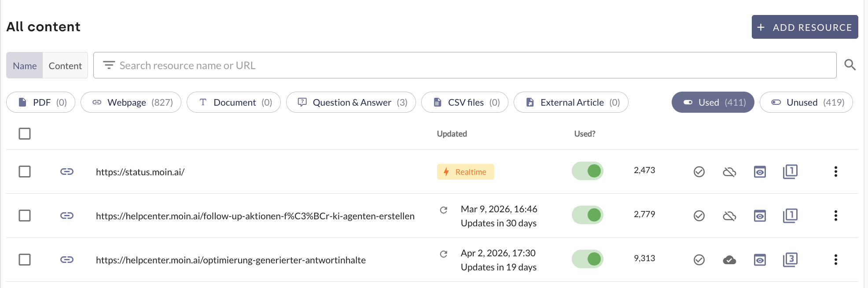868x288 pixels.
Task: Click the cloud-done icon for optimierung-generierter row
Action: click(729, 260)
